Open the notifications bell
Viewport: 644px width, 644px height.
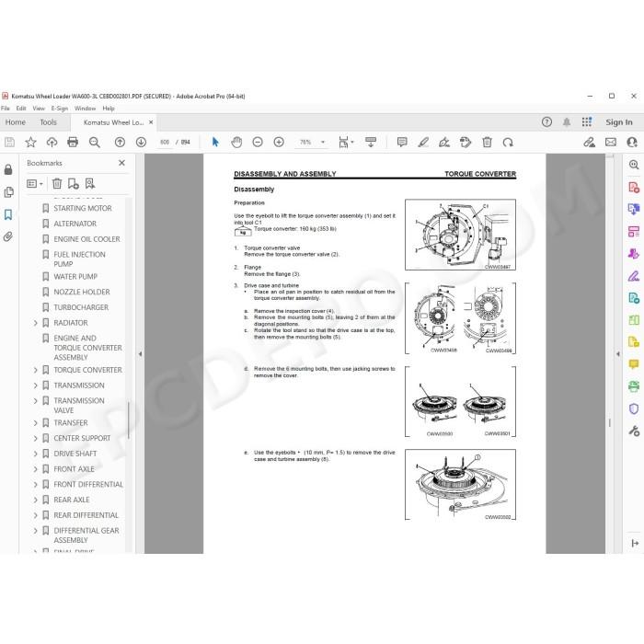pos(567,122)
